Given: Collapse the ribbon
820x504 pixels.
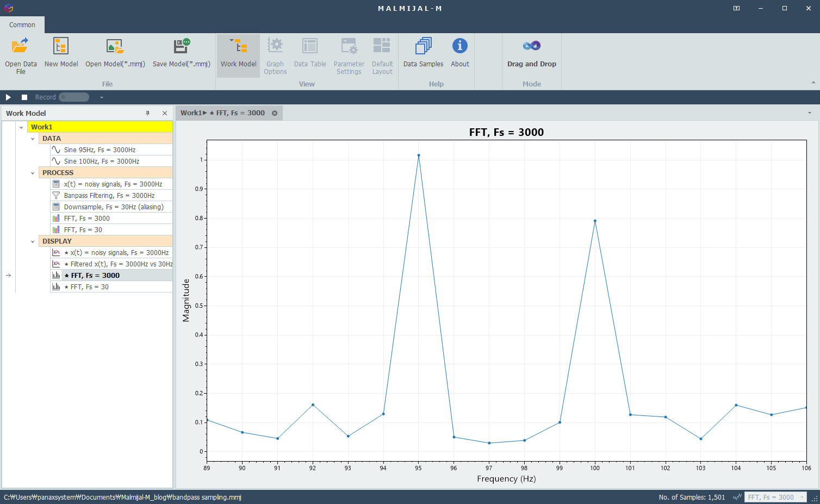Looking at the screenshot, I should tap(813, 83).
